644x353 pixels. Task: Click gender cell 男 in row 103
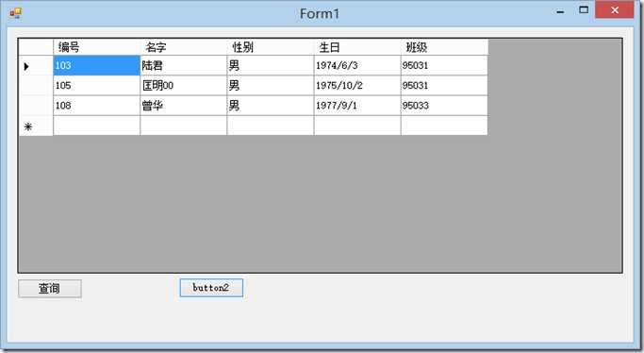tap(271, 65)
